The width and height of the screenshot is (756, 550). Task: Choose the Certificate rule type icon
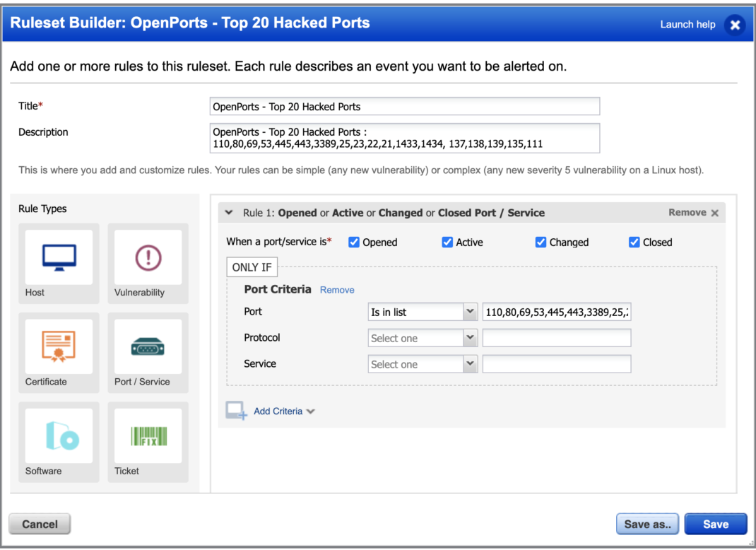59,346
